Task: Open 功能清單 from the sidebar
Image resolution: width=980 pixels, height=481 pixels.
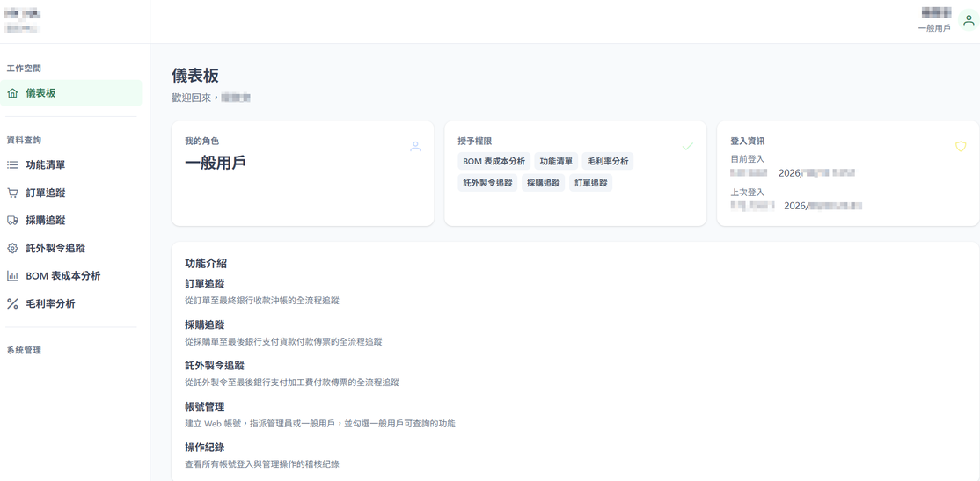Action: click(71, 165)
